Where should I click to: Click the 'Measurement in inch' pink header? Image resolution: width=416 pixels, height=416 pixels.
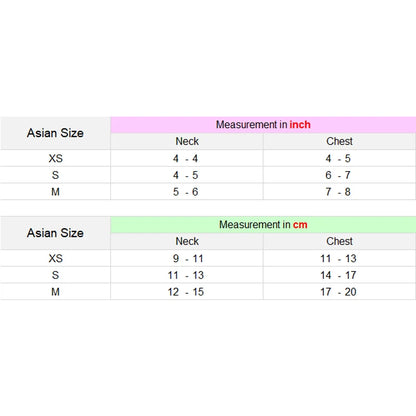click(x=263, y=125)
